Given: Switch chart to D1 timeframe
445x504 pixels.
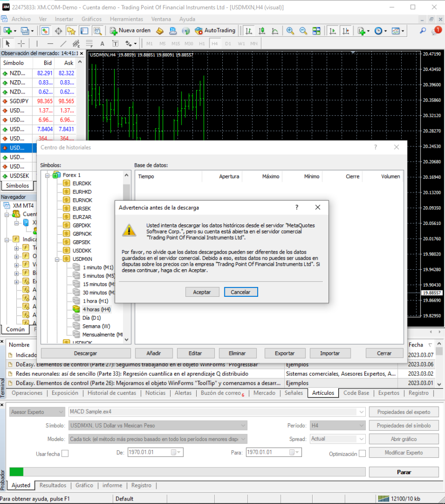Looking at the screenshot, I should point(228,44).
